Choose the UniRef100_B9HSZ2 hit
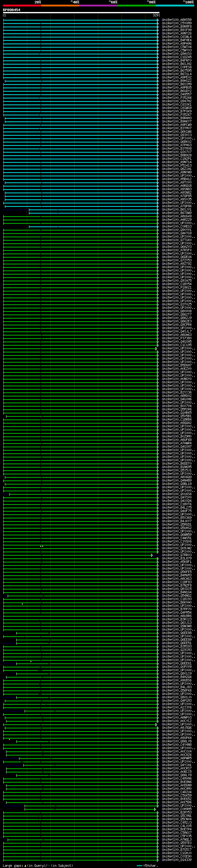Viewport: 197px width, 868px height. coord(177,81)
